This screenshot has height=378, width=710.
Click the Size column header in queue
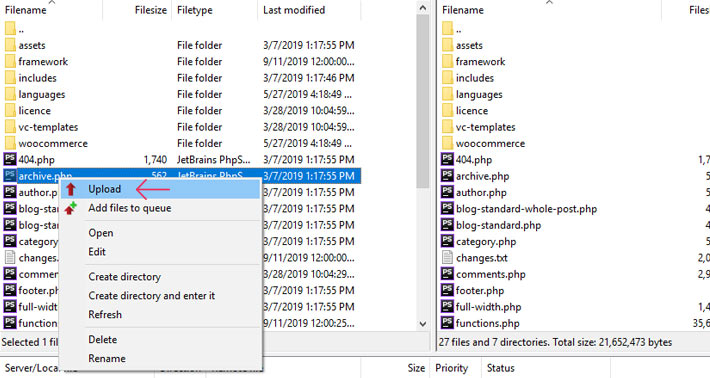coord(416,368)
